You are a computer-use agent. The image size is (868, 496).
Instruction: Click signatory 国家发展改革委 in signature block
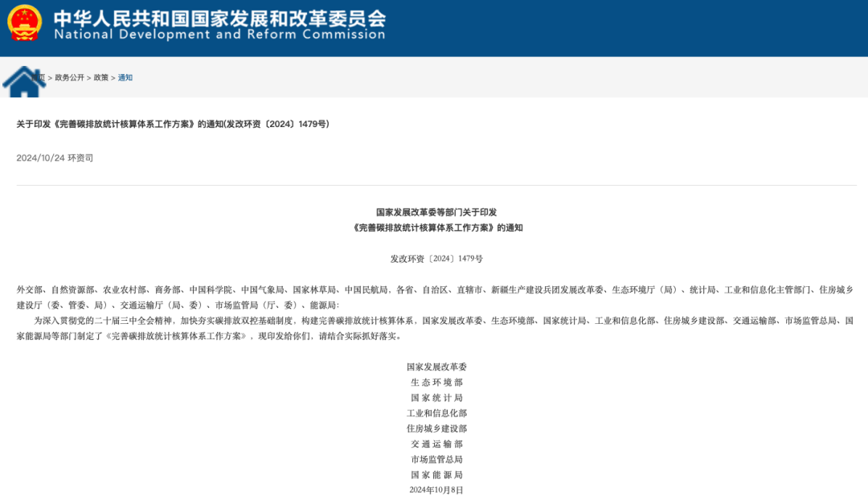[x=436, y=367]
